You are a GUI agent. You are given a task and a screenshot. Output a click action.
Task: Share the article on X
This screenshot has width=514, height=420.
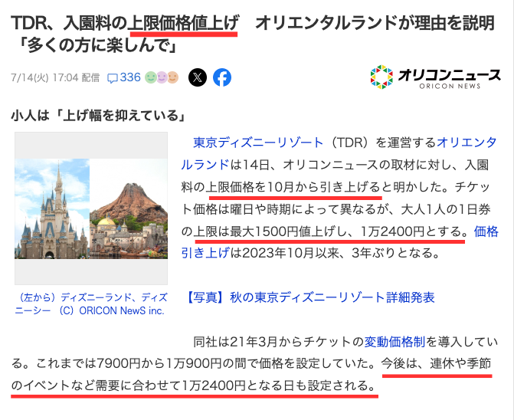(x=198, y=77)
